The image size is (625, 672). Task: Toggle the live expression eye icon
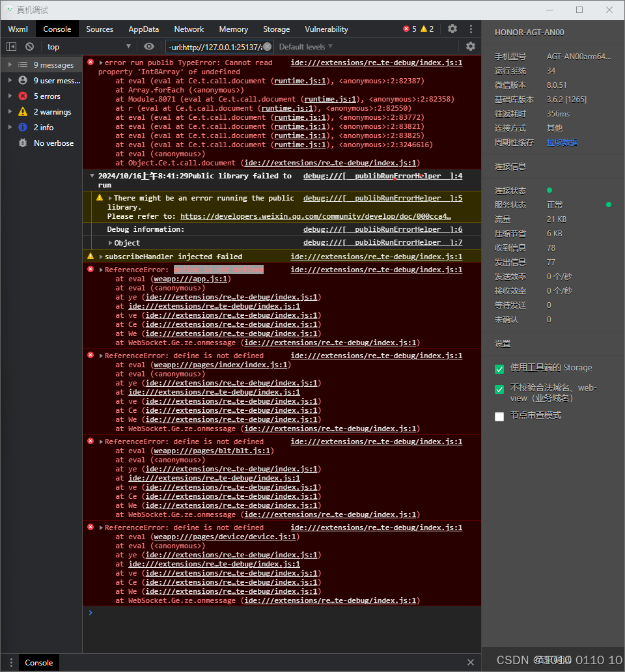(x=148, y=46)
